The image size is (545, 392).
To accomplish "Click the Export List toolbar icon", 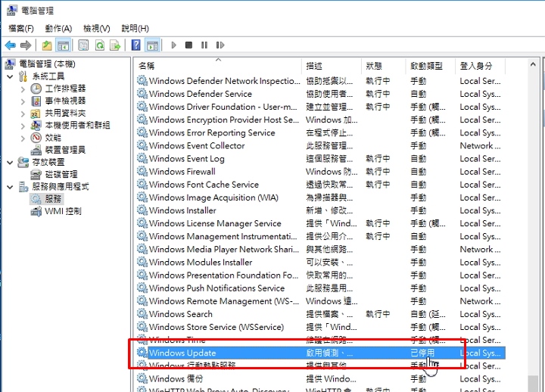I will (115, 45).
